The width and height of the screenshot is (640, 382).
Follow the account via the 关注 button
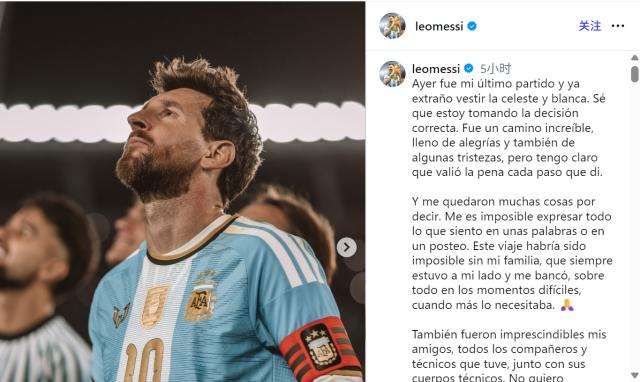coord(589,26)
